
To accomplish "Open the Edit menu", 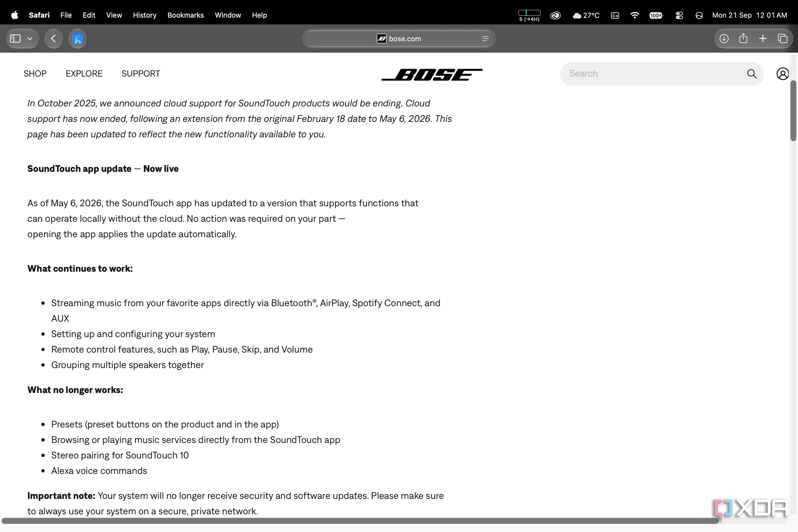I will click(x=89, y=15).
